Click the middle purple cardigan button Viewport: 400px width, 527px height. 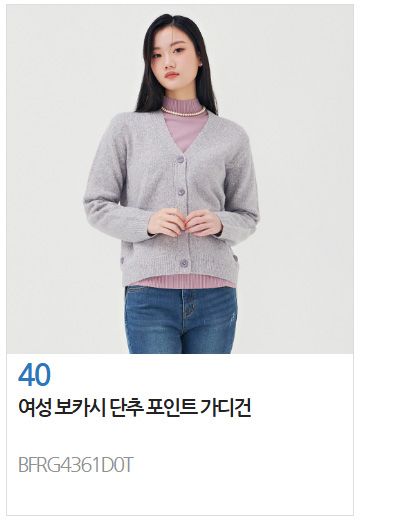click(x=181, y=193)
